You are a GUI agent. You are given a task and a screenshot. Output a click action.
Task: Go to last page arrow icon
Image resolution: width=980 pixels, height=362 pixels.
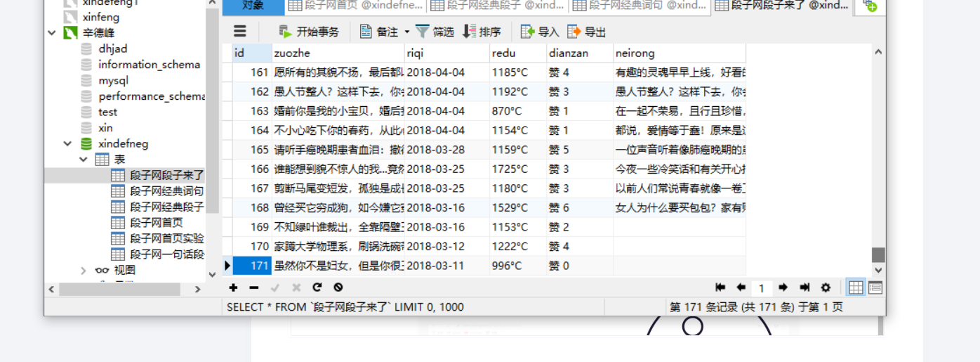804,287
